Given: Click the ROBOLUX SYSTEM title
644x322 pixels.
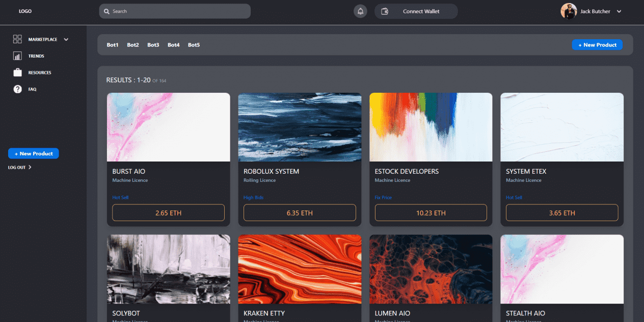Looking at the screenshot, I should coord(272,172).
